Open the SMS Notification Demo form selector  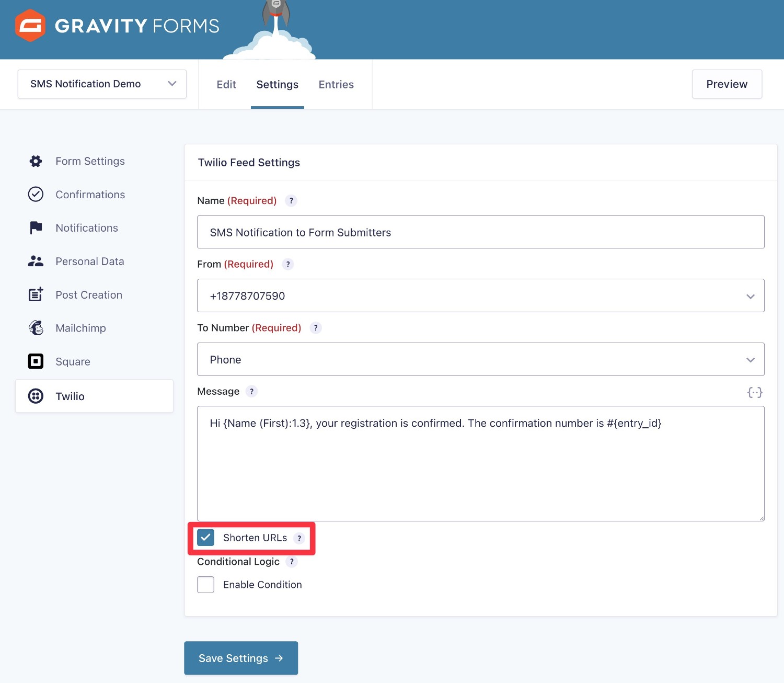[x=101, y=84]
